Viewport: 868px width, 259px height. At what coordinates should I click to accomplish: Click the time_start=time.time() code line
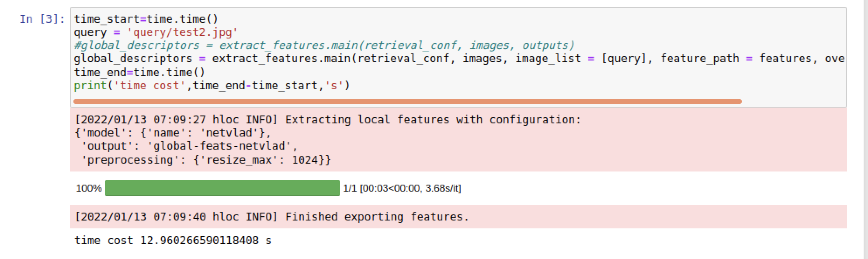[x=146, y=19]
